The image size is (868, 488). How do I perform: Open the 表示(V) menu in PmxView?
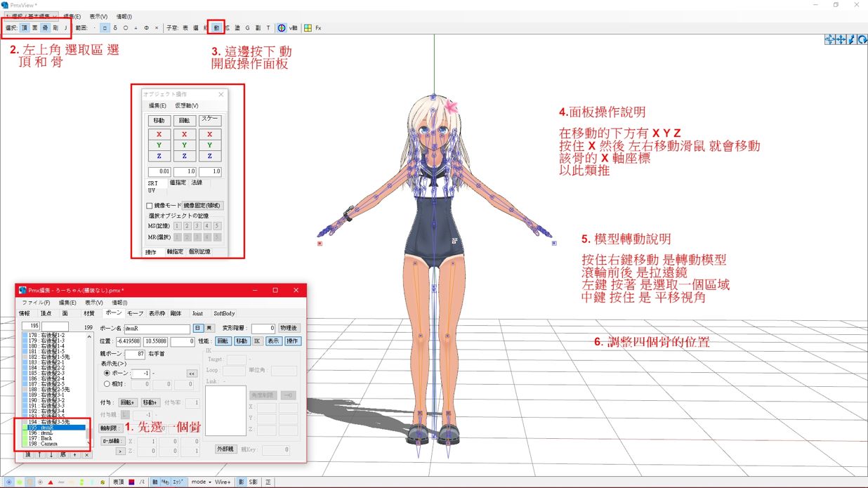[x=98, y=16]
